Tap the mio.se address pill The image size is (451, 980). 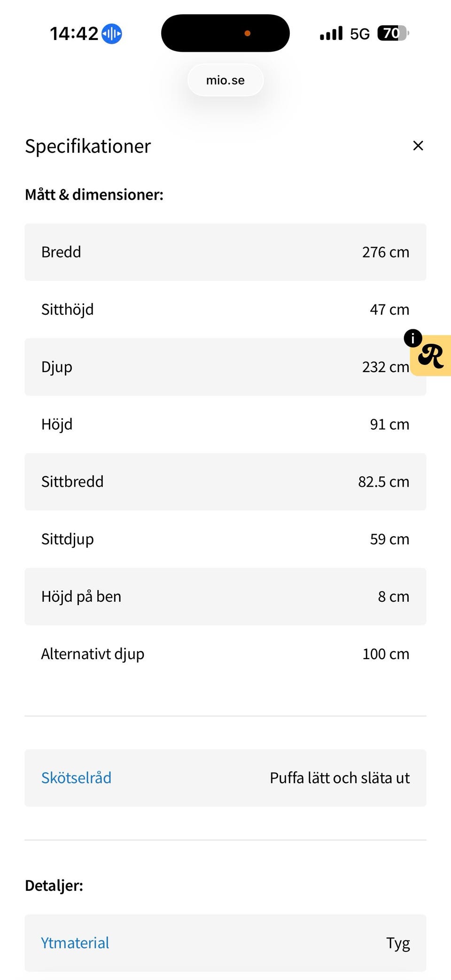click(x=225, y=80)
